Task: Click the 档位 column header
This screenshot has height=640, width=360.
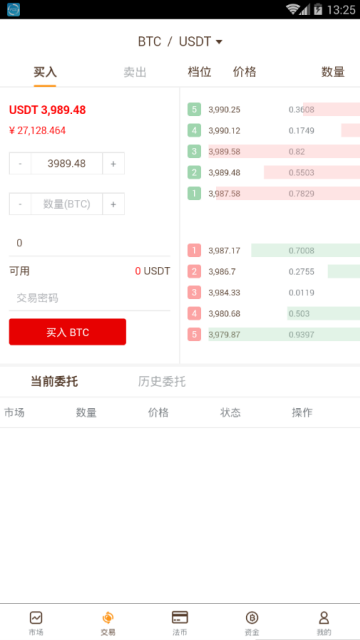Action: [x=199, y=72]
